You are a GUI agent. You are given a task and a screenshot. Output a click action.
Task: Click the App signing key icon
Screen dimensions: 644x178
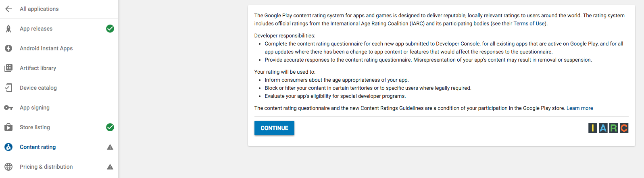(x=8, y=108)
